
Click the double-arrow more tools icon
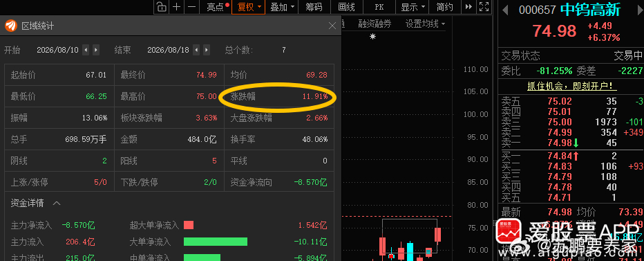pyautogui.click(x=468, y=7)
